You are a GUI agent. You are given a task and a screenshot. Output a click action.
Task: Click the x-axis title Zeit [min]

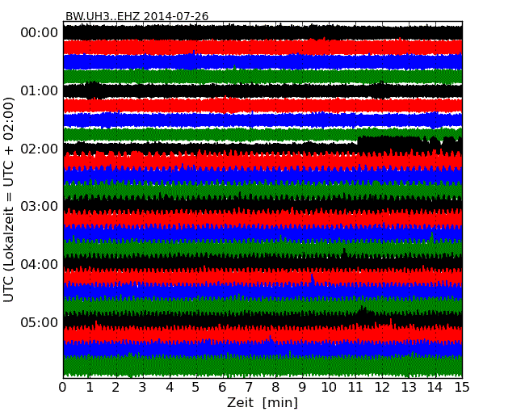(x=262, y=402)
